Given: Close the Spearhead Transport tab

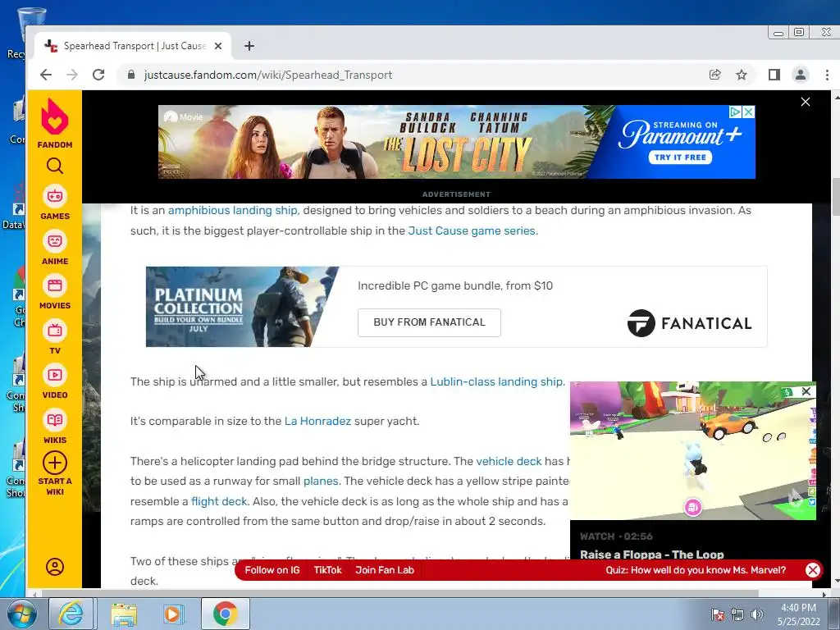Looking at the screenshot, I should click(218, 46).
